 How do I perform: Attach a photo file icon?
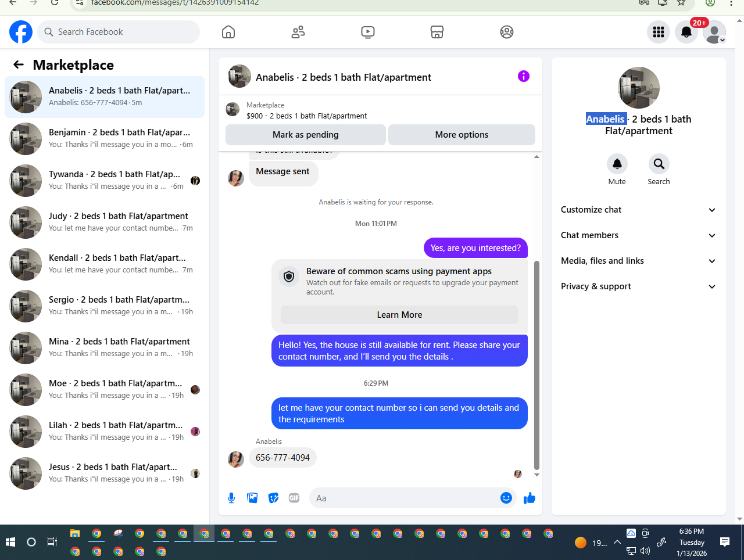(x=252, y=498)
